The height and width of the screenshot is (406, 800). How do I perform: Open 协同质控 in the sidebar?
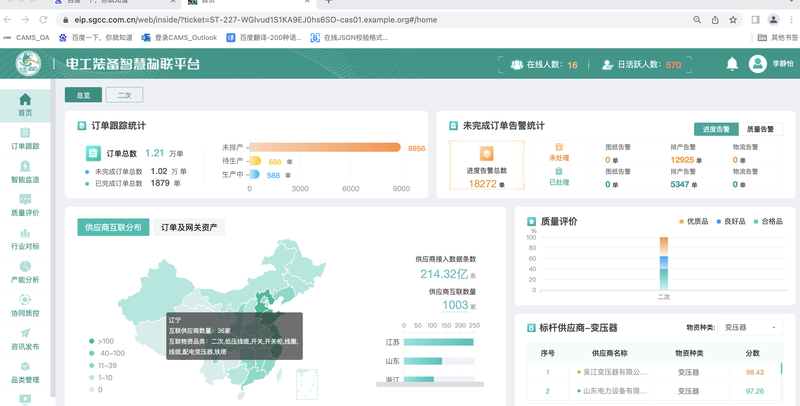(x=25, y=306)
